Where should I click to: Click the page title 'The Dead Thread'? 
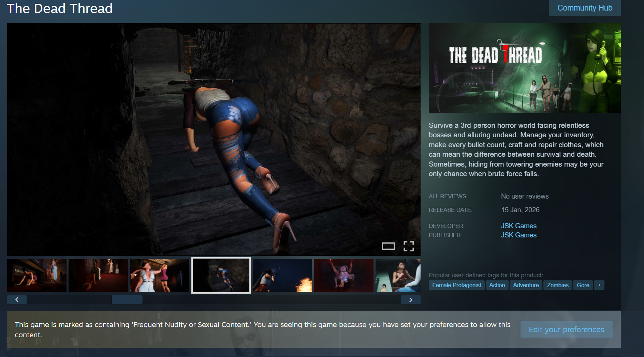tap(60, 9)
